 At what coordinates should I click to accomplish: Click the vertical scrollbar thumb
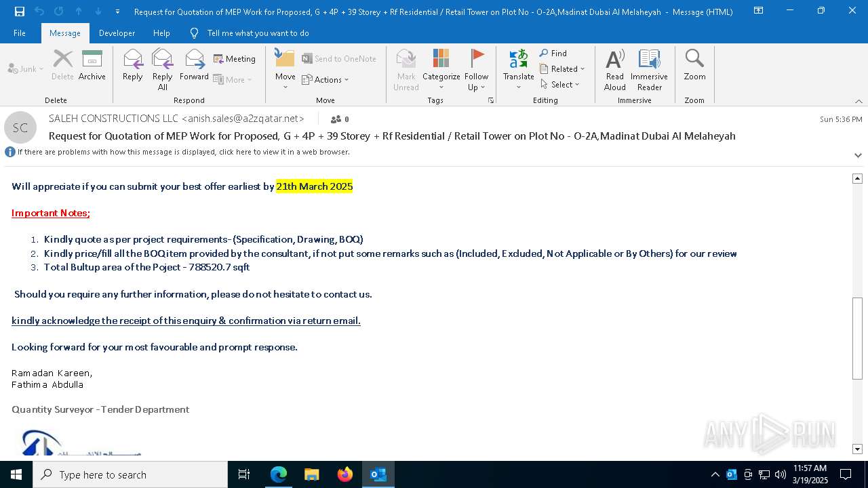tap(857, 338)
